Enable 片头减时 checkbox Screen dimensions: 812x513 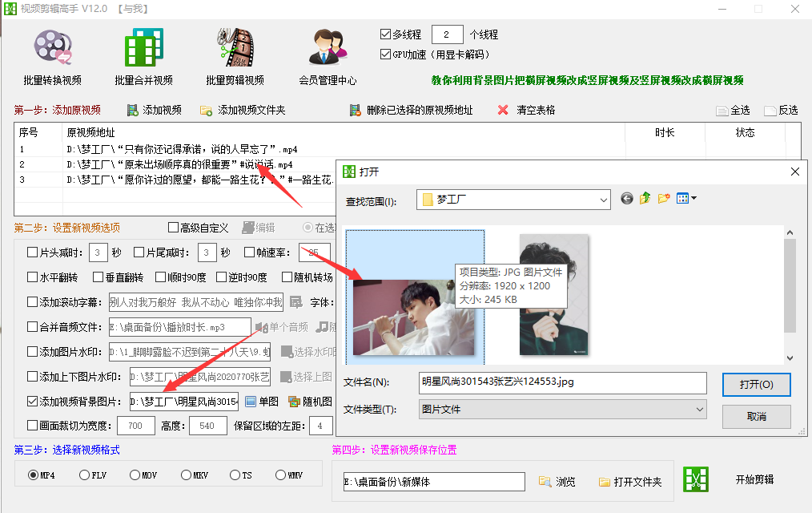coord(32,252)
